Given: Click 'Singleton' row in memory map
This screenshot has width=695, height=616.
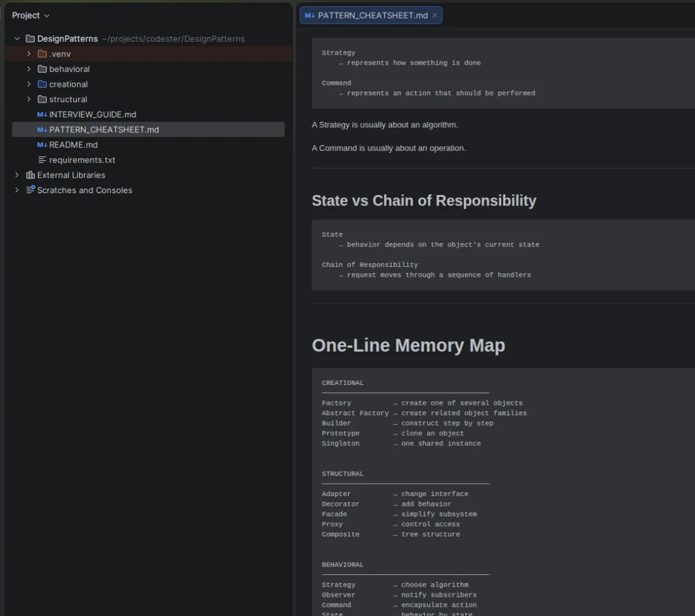Looking at the screenshot, I should (x=401, y=443).
